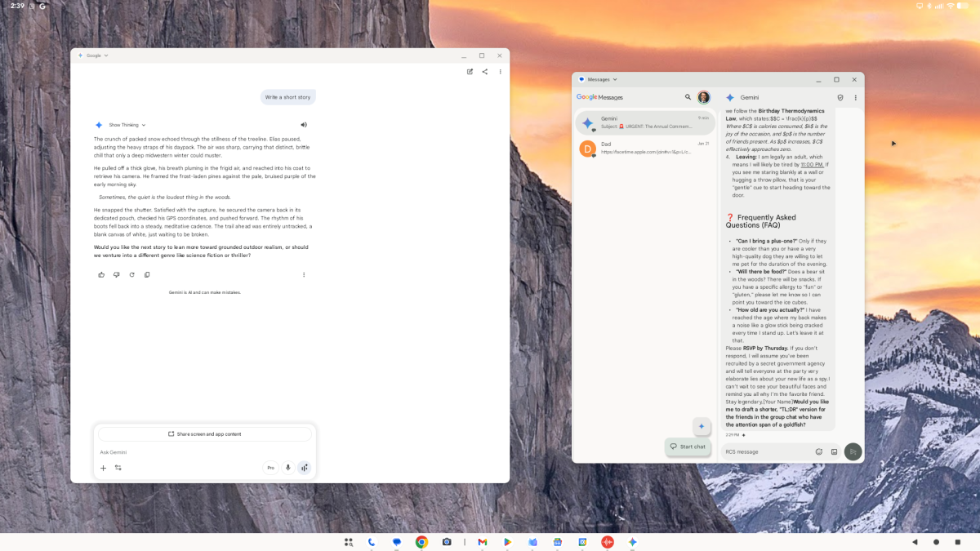Open search in Google Messages
980x551 pixels.
[x=688, y=96]
